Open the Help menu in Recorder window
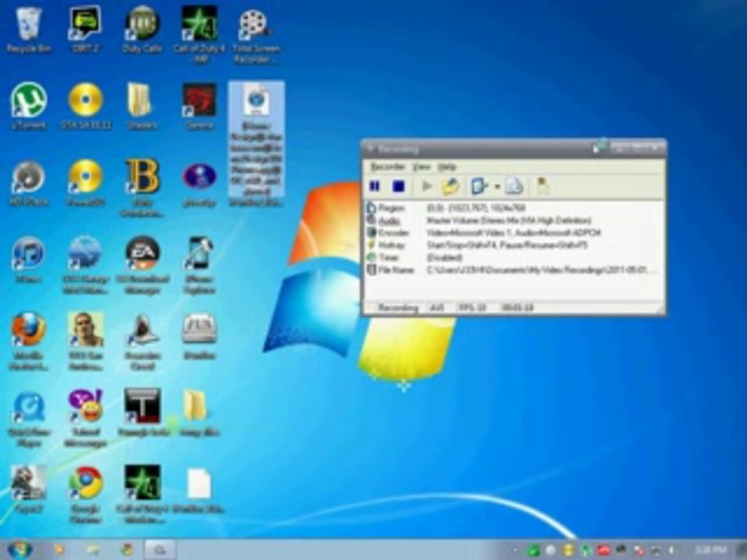 pyautogui.click(x=447, y=166)
